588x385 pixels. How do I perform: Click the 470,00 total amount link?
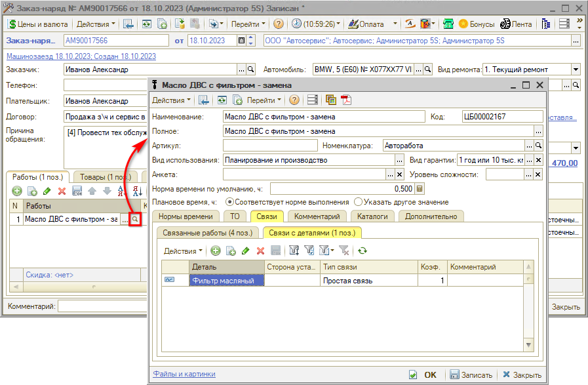564,163
